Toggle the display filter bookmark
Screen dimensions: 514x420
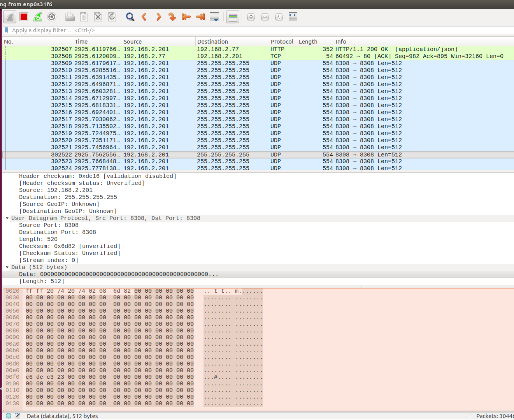pos(6,30)
